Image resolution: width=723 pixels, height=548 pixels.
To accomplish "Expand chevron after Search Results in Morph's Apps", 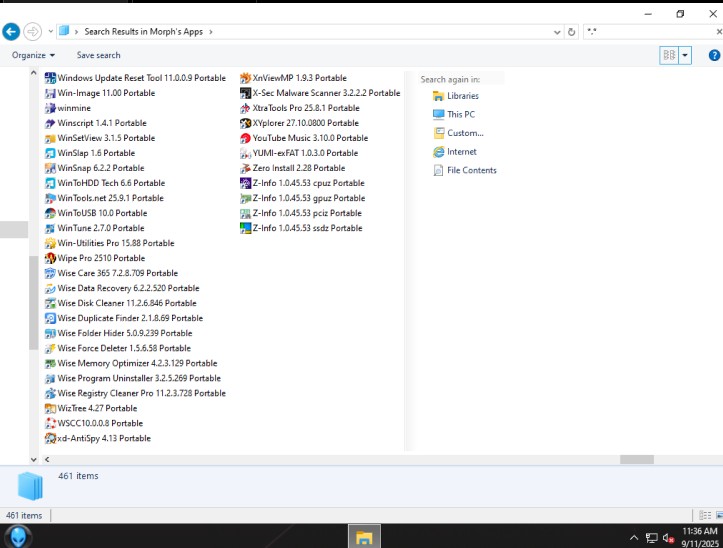I will (211, 32).
